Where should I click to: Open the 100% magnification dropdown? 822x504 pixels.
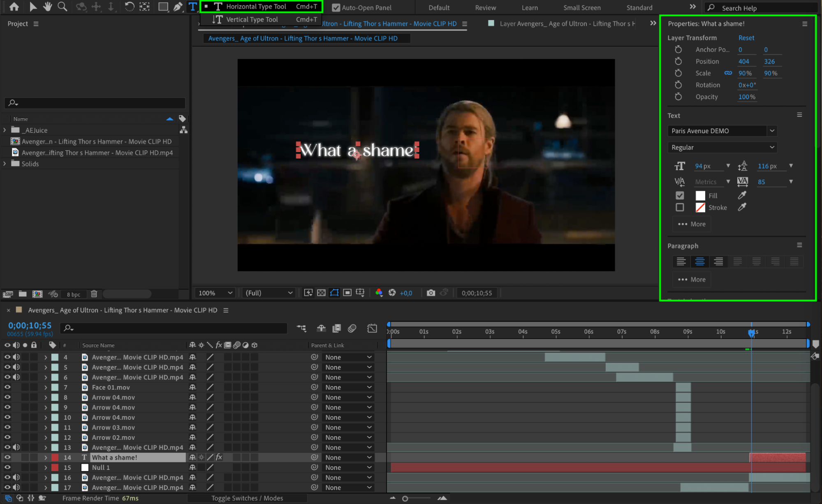pos(215,293)
